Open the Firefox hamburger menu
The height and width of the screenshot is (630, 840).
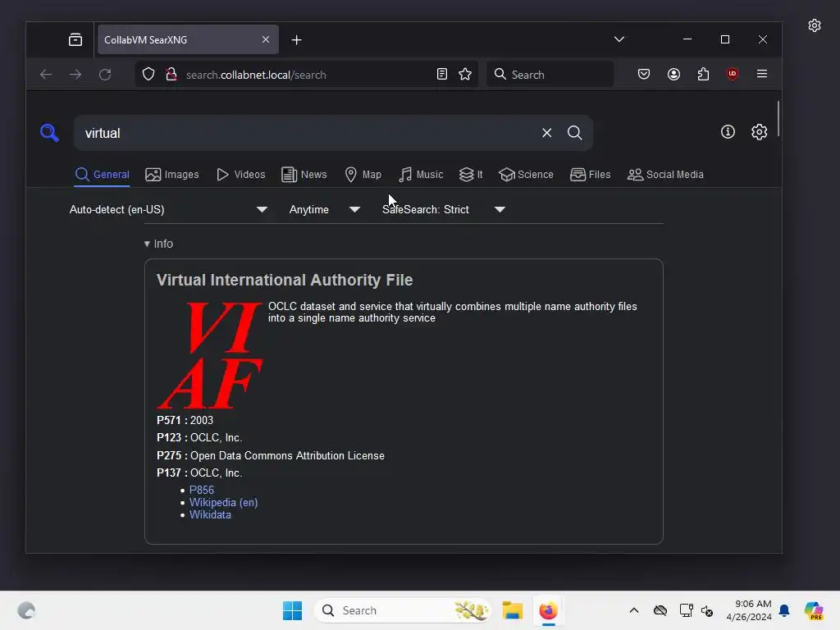pyautogui.click(x=762, y=74)
